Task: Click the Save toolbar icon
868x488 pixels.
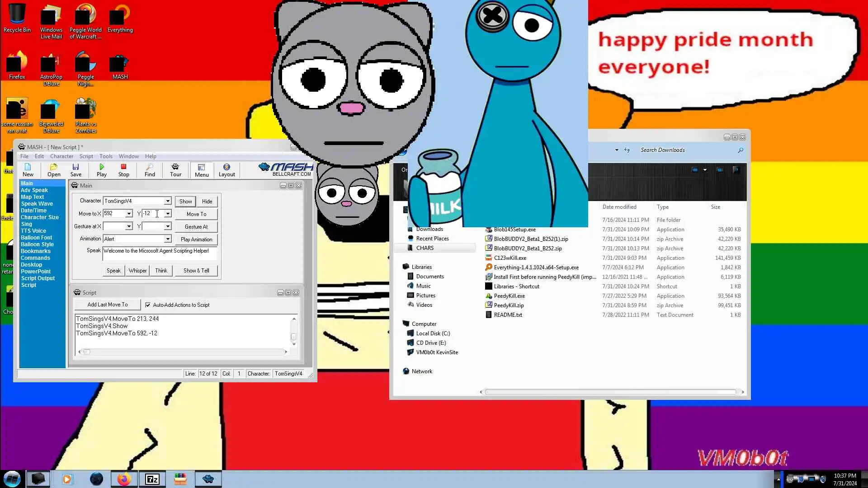Action: coord(75,169)
